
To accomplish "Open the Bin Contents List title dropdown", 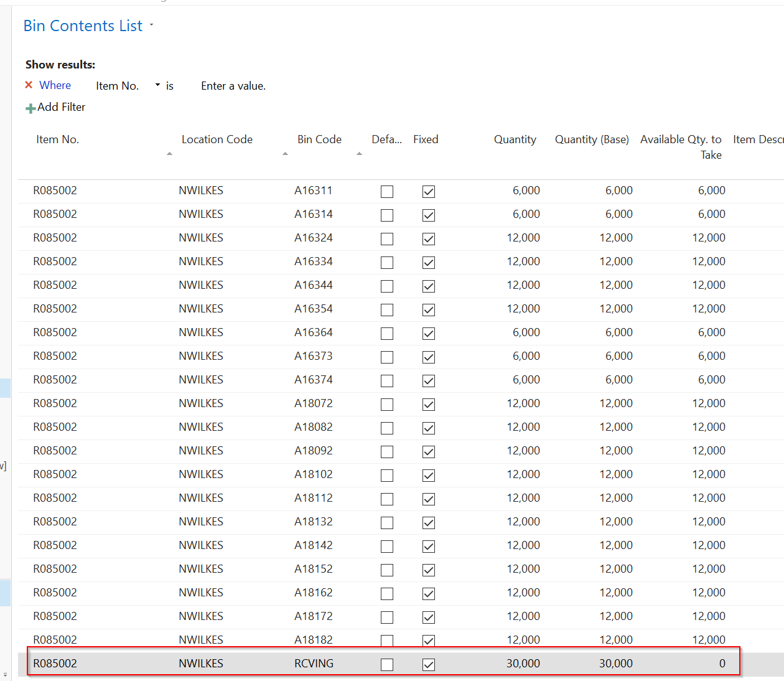I will point(151,26).
